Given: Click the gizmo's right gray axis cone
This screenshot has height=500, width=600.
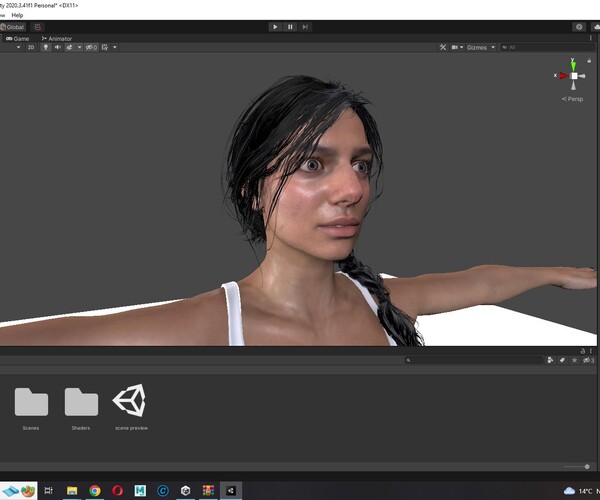Looking at the screenshot, I should tap(582, 76).
